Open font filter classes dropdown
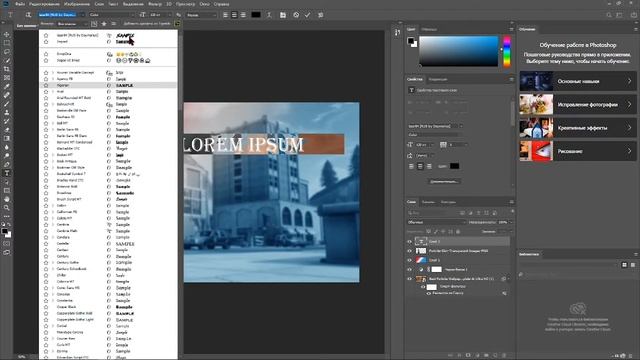Image resolution: width=640 pixels, height=360 pixels. [72, 24]
